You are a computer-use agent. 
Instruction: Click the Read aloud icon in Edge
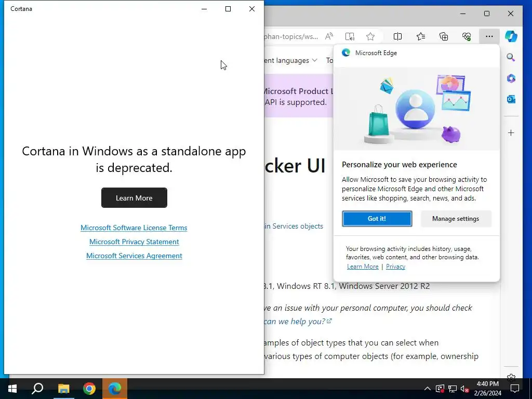click(329, 36)
